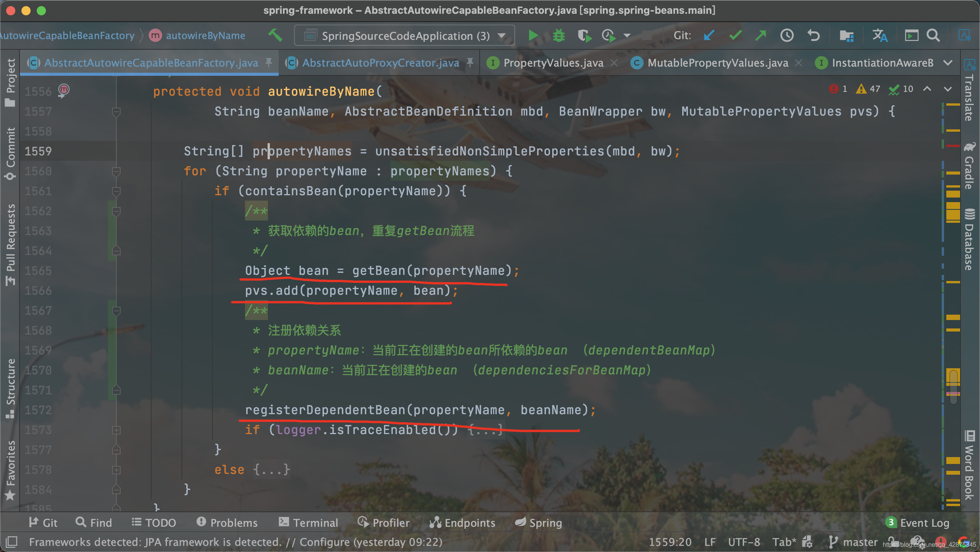This screenshot has height=552, width=980.
Task: Open the Terminal tool window tab
Action: (309, 523)
